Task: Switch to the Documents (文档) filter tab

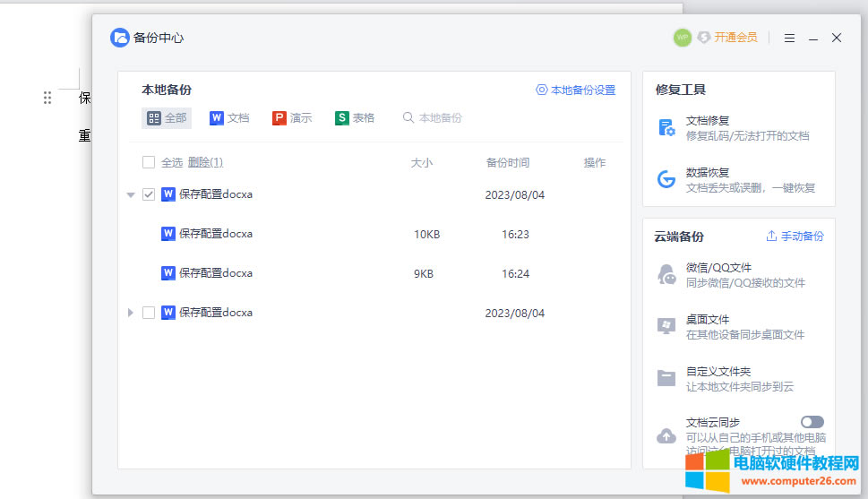Action: click(x=229, y=118)
